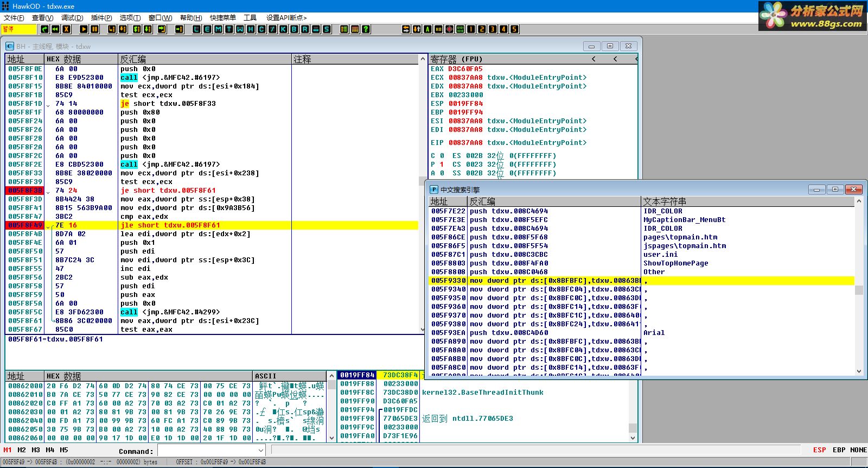Click the second left chevron in registers header
The height and width of the screenshot is (468, 868).
(x=615, y=59)
